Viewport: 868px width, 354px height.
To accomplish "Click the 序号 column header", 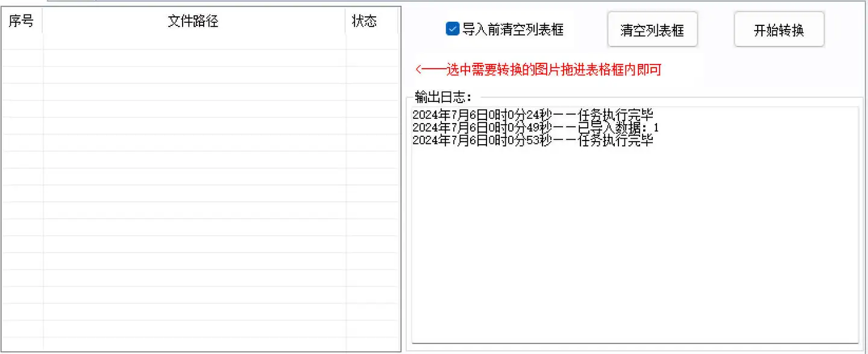I will 22,21.
